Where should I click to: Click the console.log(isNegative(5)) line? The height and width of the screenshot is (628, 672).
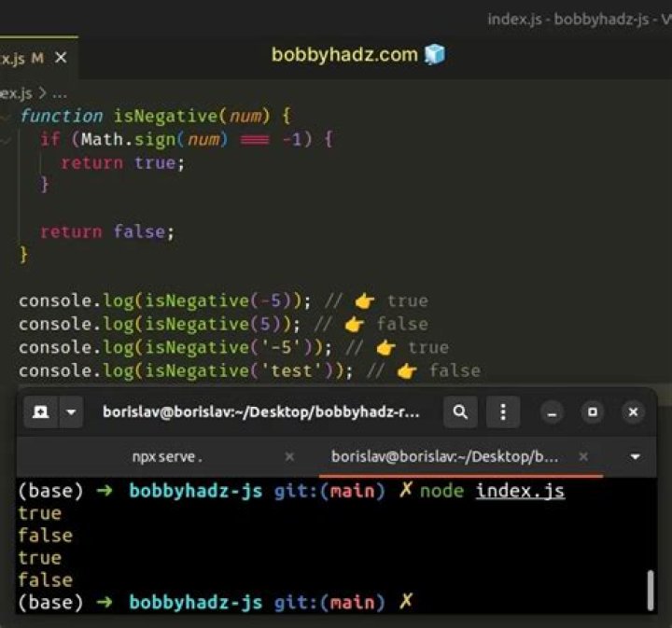(223, 324)
